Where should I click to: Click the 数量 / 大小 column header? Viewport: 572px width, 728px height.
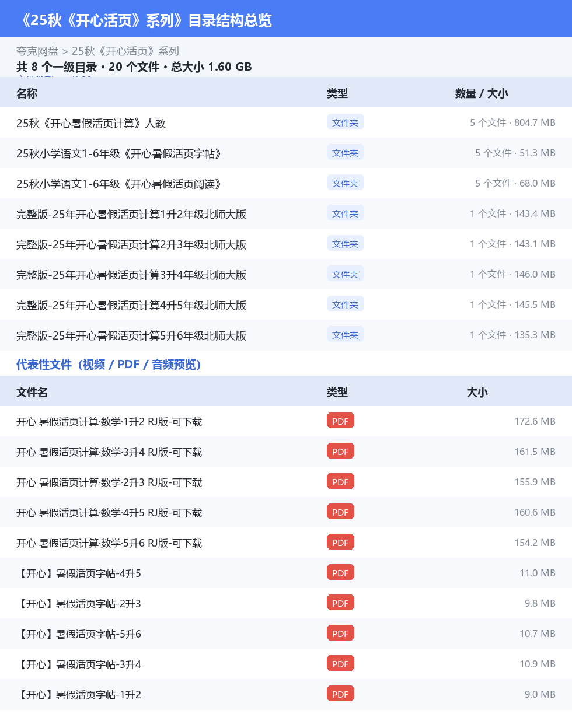[482, 93]
